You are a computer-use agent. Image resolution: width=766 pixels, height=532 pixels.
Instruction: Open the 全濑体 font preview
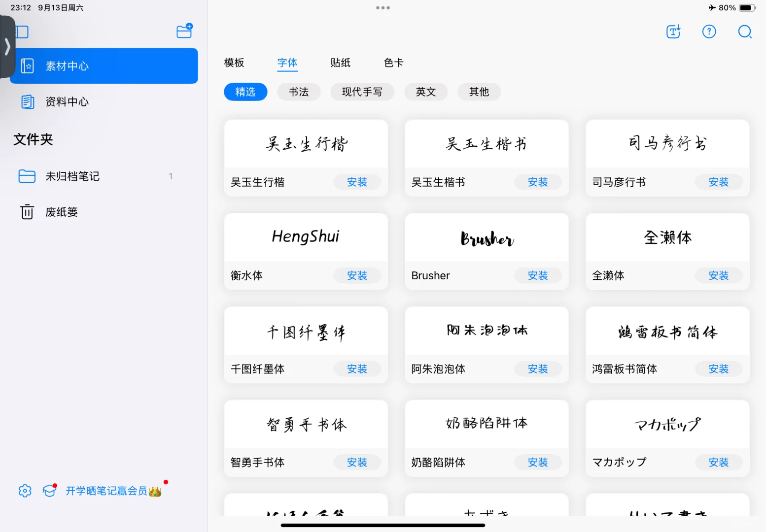pyautogui.click(x=667, y=237)
